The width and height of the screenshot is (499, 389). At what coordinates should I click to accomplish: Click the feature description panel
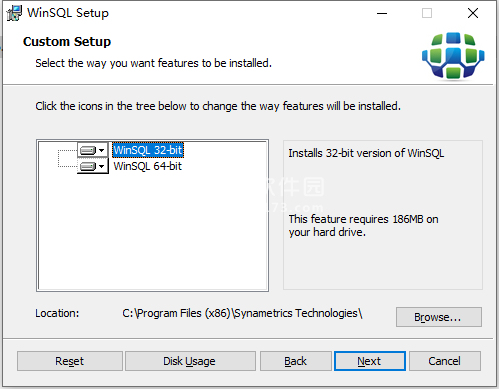click(x=383, y=215)
